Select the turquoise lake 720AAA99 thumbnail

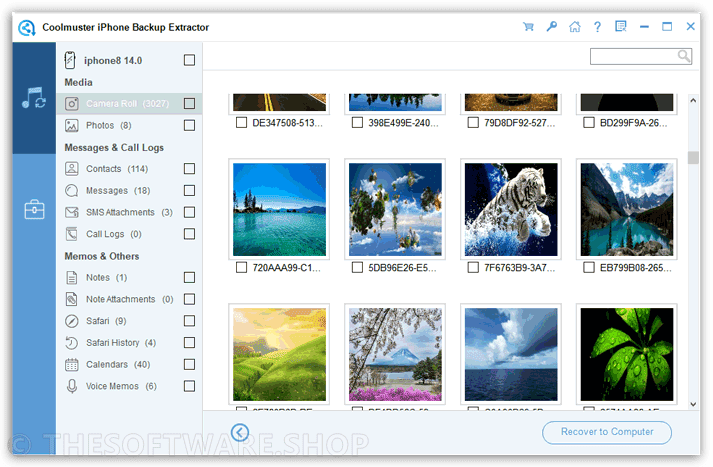tap(279, 209)
